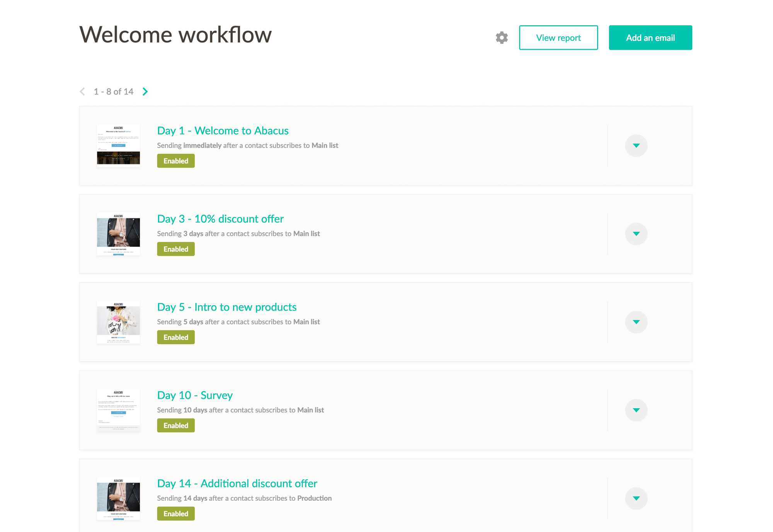Open Day 14 - Additional discount offer email
Viewport: 773px width, 532px height.
click(x=237, y=483)
